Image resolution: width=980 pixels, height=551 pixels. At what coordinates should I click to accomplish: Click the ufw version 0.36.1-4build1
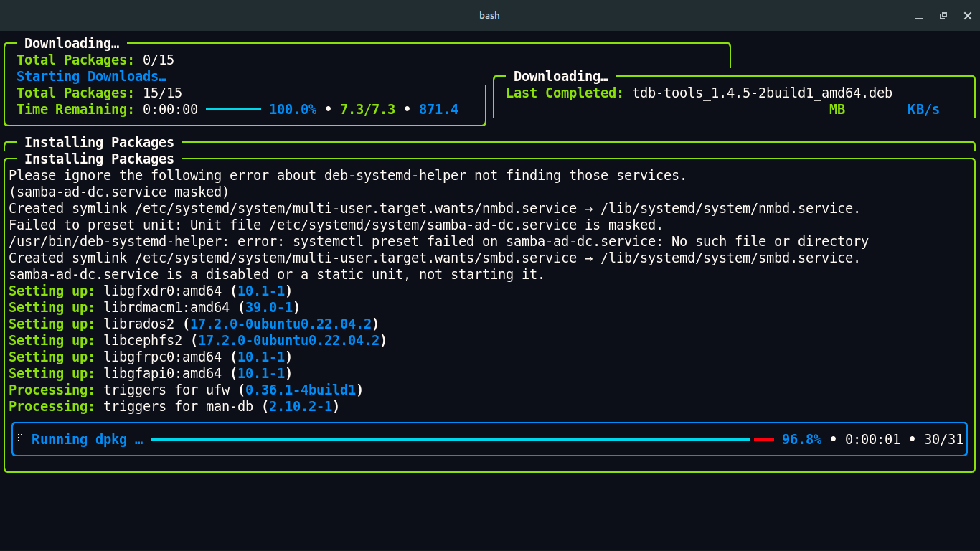(301, 390)
